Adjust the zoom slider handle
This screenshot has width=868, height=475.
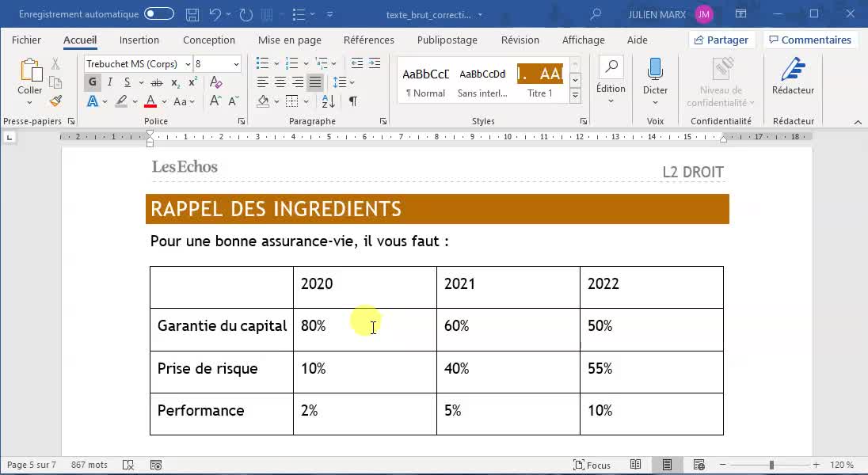click(771, 465)
